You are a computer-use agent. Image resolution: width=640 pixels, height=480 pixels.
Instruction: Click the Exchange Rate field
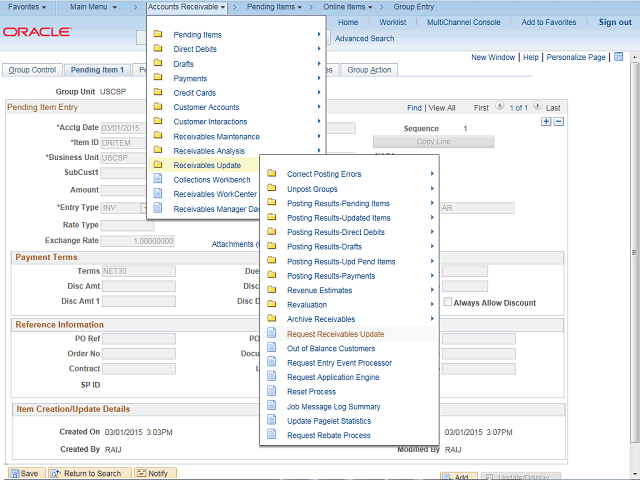138,241
